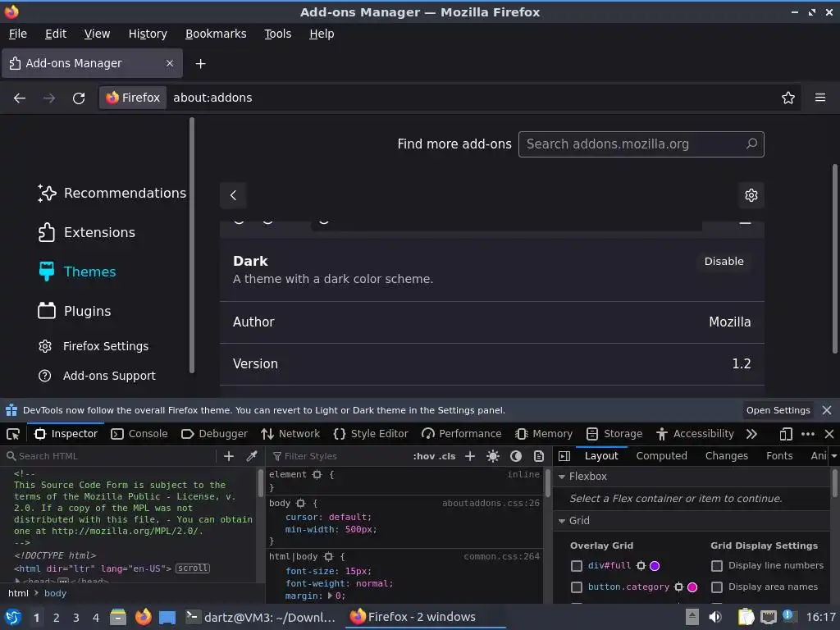
Task: Click the search magnifier icon
Action: [x=751, y=144]
